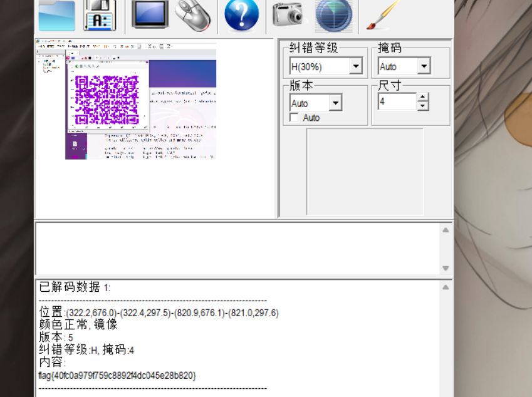
Task: Click up arrow of input area scrollbar
Action: [x=446, y=230]
